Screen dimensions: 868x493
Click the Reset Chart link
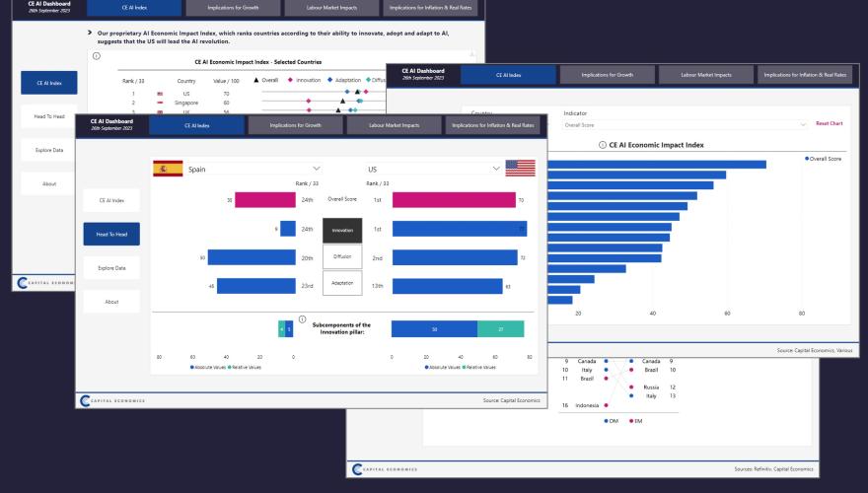(x=829, y=124)
